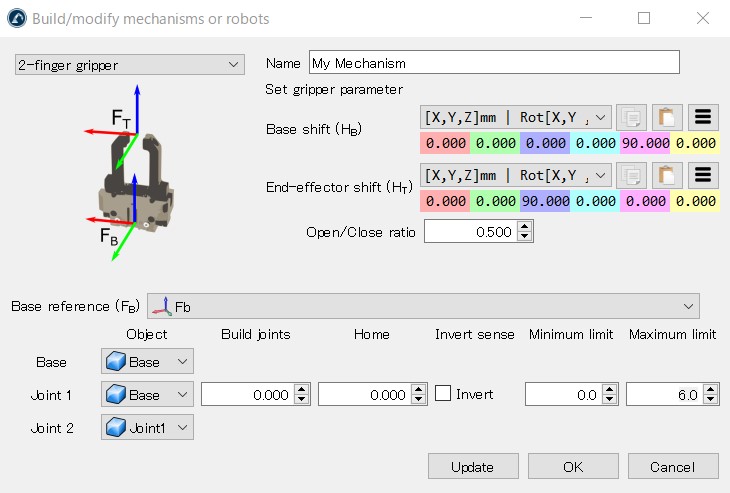The width and height of the screenshot is (730, 493).
Task: Open hamburger menu for Base shift
Action: click(702, 117)
